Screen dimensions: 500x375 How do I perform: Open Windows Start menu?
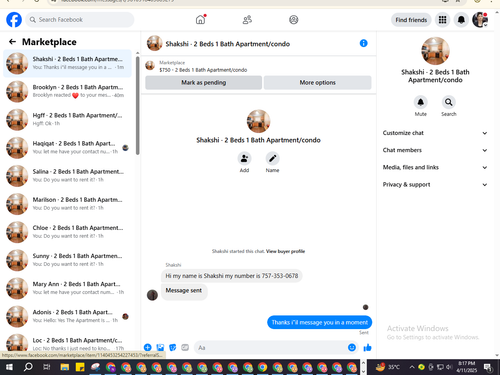9,367
